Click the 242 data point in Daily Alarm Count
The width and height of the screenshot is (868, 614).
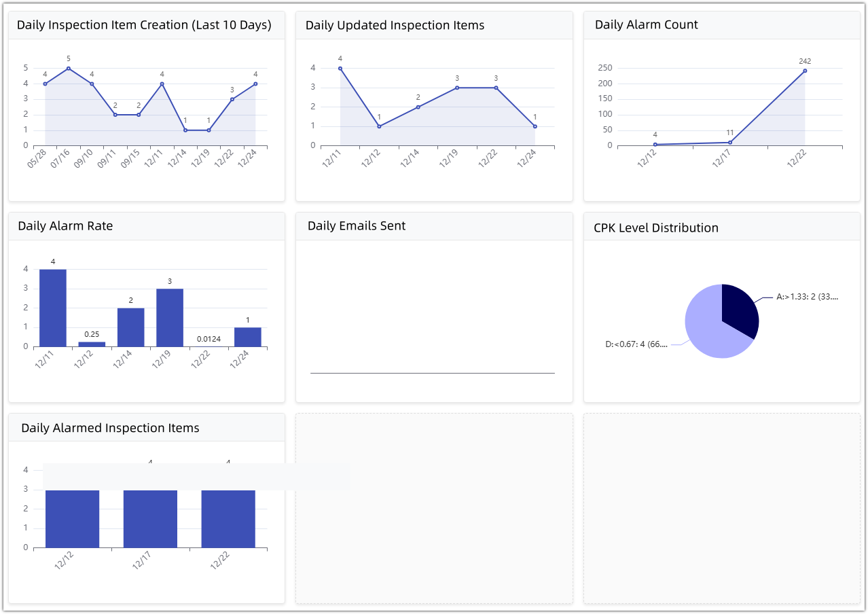(805, 71)
